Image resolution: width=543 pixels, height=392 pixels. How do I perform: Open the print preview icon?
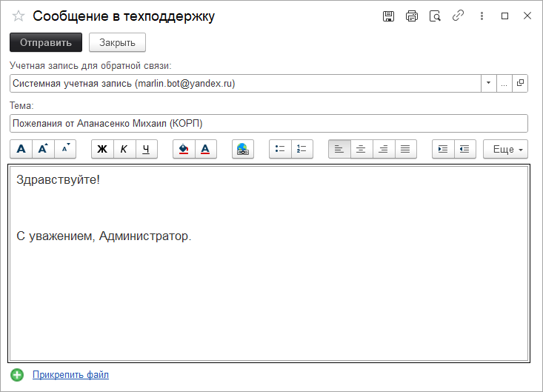[436, 16]
